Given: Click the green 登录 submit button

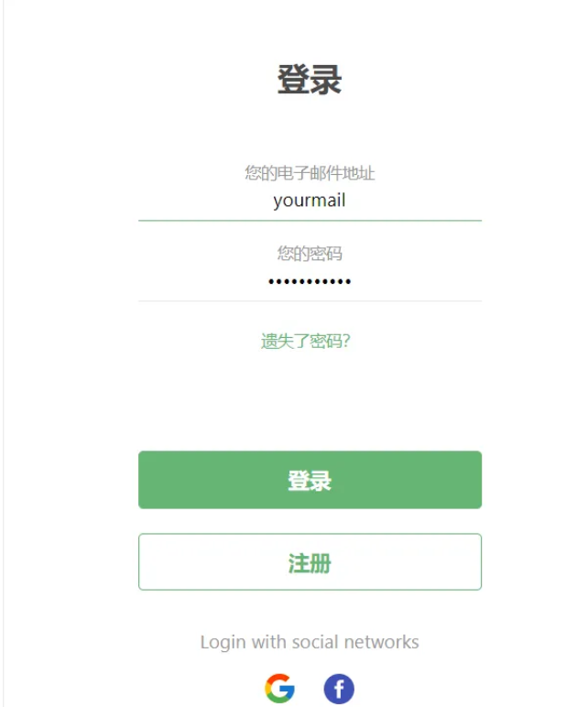Looking at the screenshot, I should 310,480.
